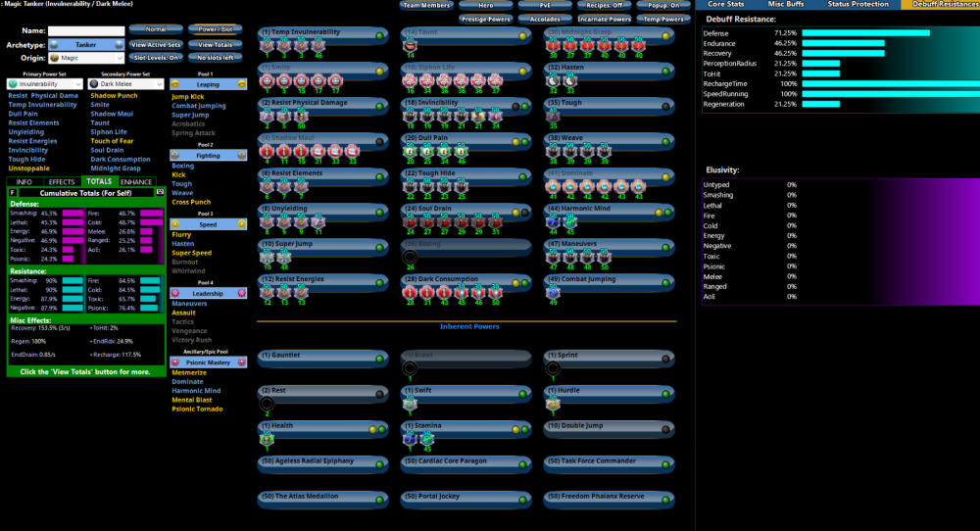Click the Hurdle enhancement slot icon
The height and width of the screenshot is (531, 980).
[x=553, y=404]
